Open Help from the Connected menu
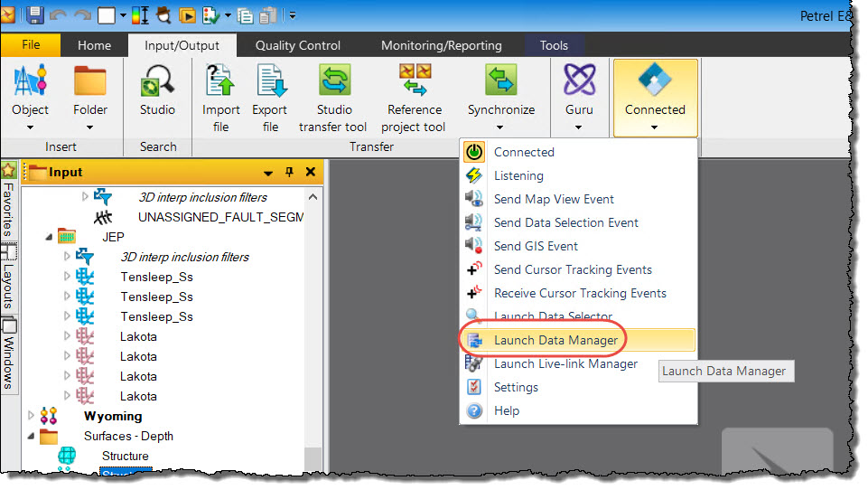This screenshot has height=490, width=868. (x=578, y=410)
